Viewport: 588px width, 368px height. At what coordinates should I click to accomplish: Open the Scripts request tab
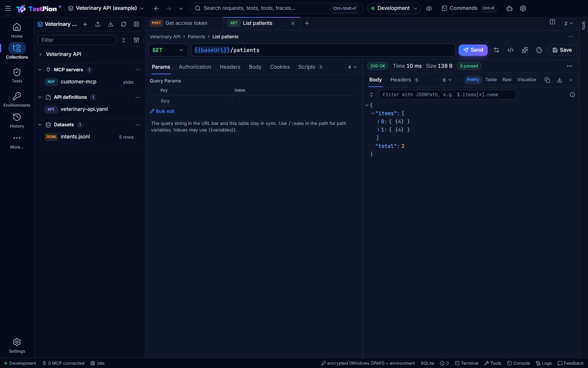(311, 67)
